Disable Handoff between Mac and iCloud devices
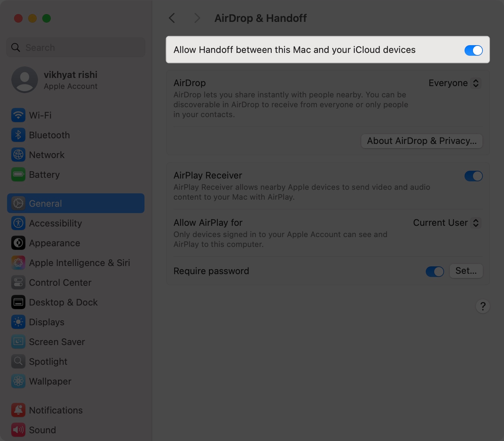This screenshot has width=504, height=441. 474,50
